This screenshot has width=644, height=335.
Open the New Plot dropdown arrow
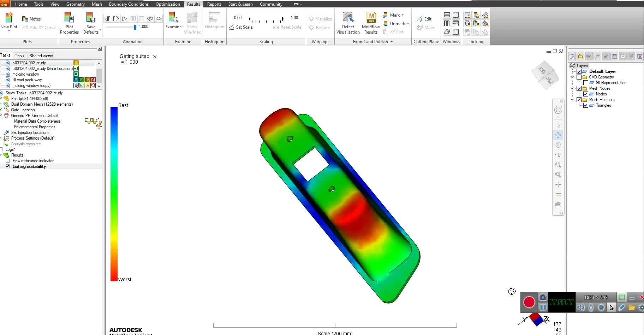pos(9,31)
